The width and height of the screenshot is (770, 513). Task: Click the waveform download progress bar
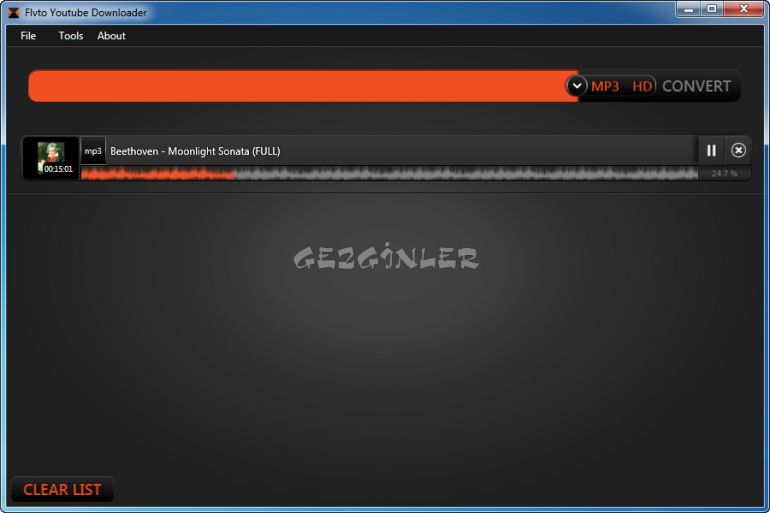pos(389,173)
